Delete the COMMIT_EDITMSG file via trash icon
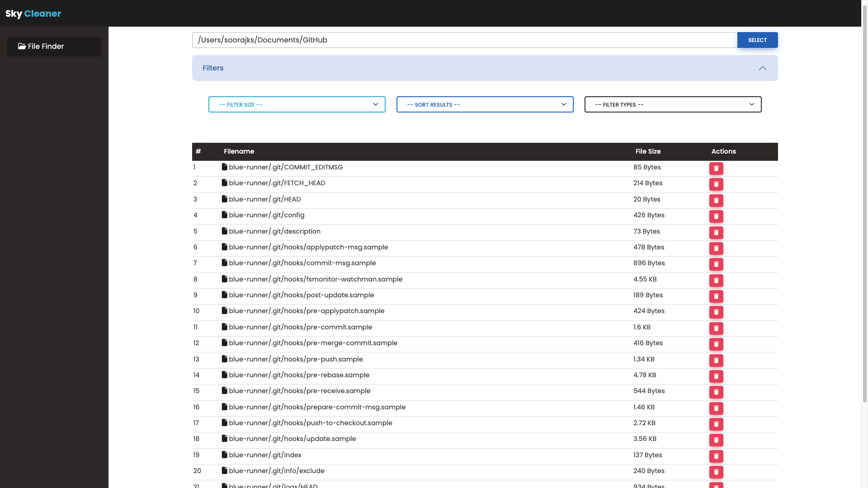Screen dimensions: 868x488 point(716,169)
